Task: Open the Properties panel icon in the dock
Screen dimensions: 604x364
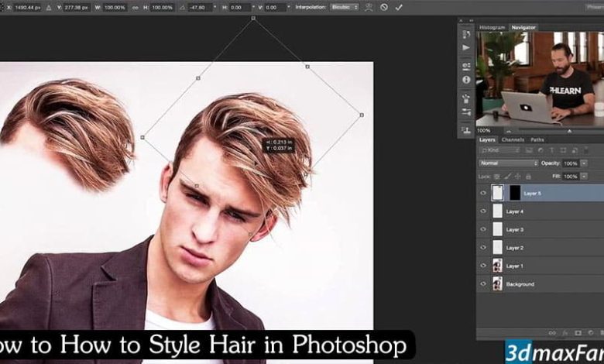Action: (x=466, y=66)
